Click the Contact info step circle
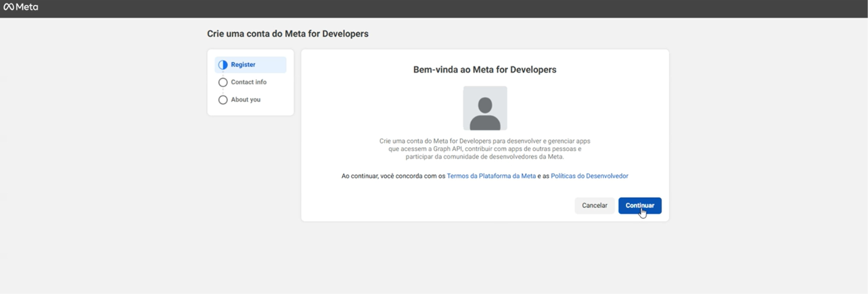This screenshot has width=868, height=294. (223, 82)
